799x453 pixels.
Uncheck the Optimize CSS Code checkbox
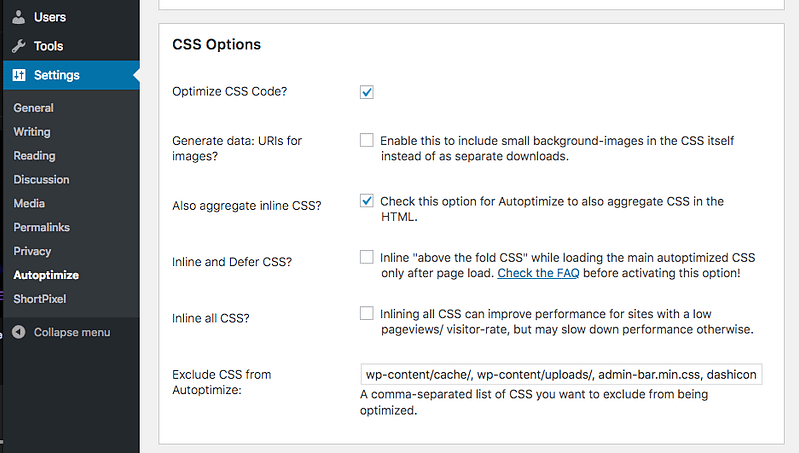pos(366,92)
